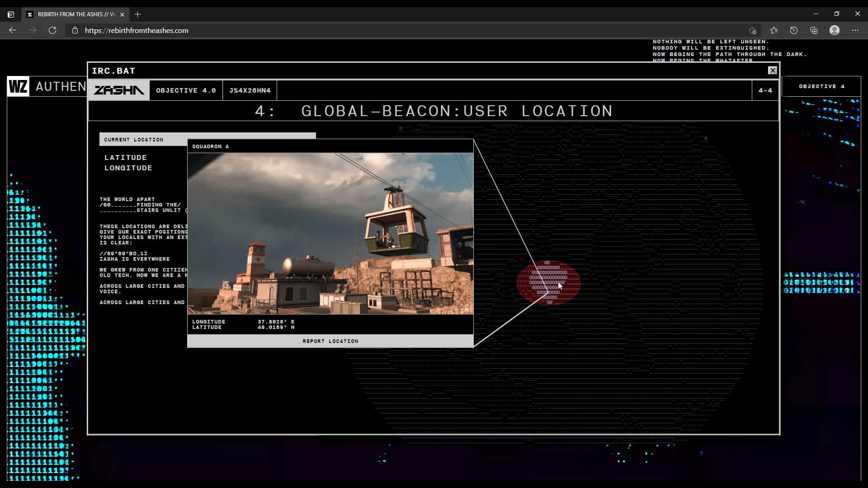Viewport: 868px width, 488px height.
Task: Go forward in the browser
Action: [33, 30]
